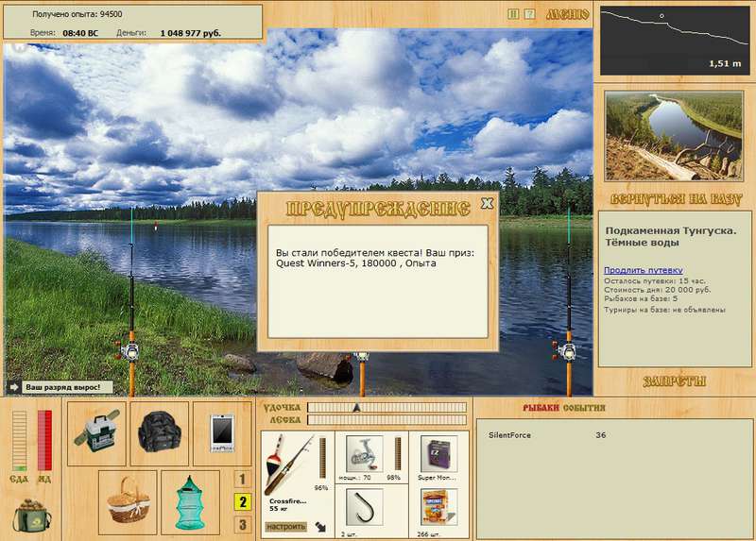756x541 pixels.
Task: Open help with the question mark icon
Action: click(x=529, y=14)
